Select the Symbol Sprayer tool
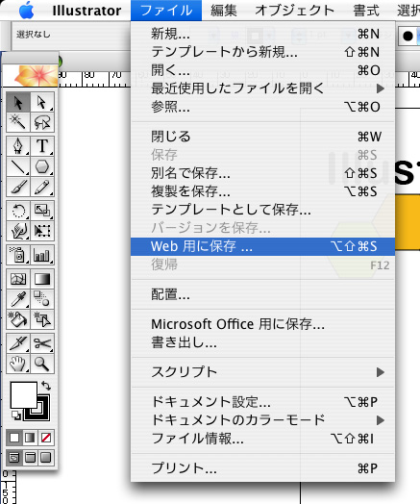420x504 pixels. [18, 255]
